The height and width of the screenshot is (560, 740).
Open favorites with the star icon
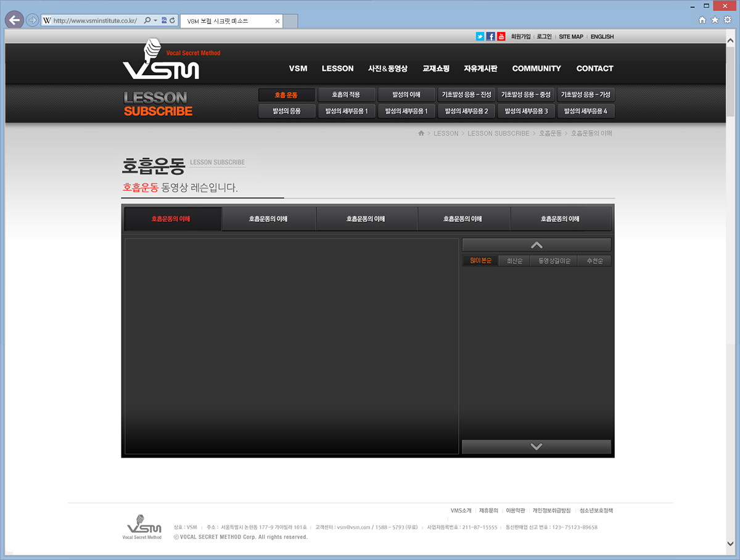click(715, 20)
